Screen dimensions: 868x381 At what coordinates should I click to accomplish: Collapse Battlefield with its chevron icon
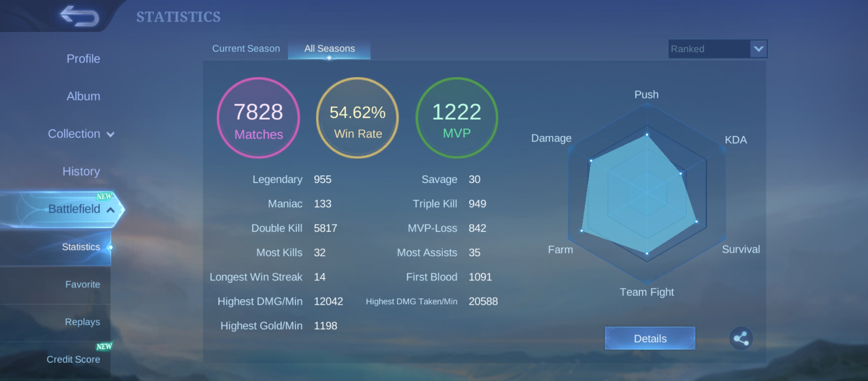110,210
